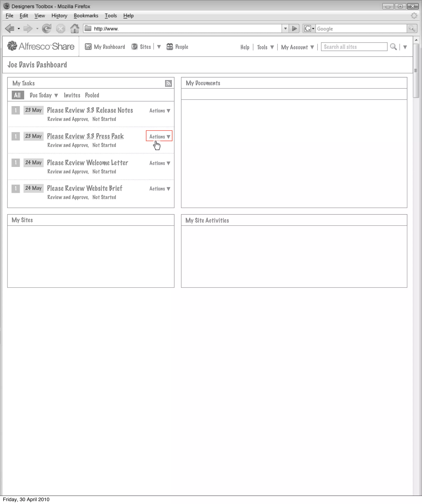This screenshot has height=504, width=422.
Task: Click the My Dashboard icon in header
Action: 88,47
